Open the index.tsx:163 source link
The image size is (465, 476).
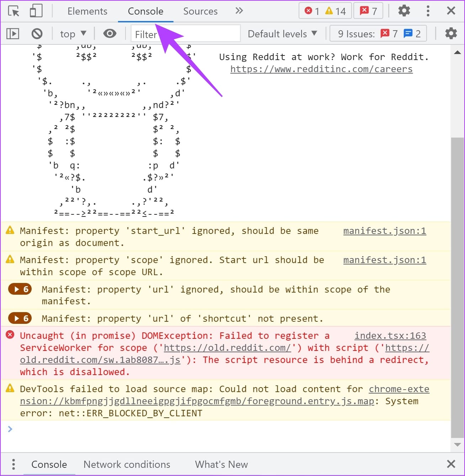point(390,336)
